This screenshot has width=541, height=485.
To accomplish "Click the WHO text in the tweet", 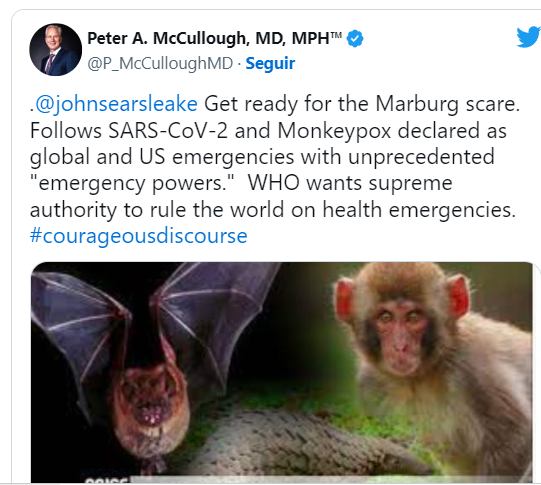I will tap(274, 183).
